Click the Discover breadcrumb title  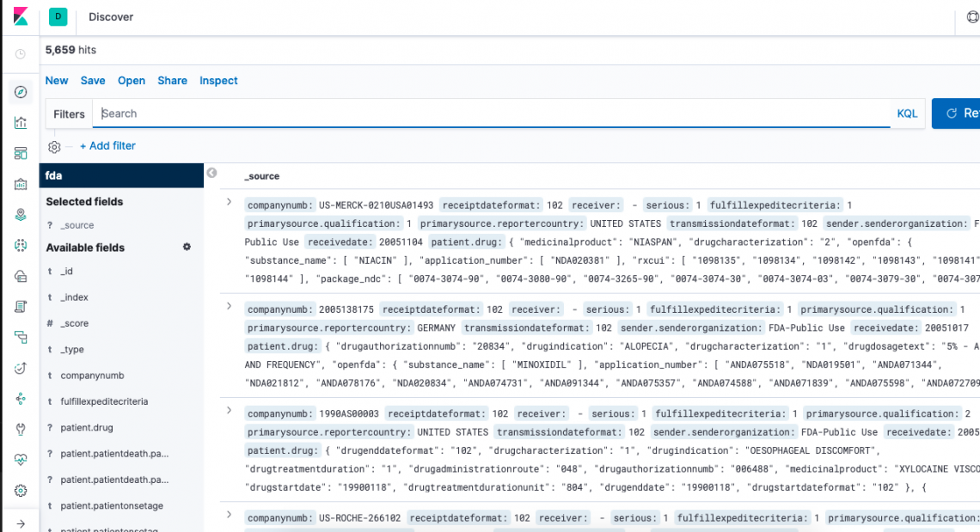[111, 17]
